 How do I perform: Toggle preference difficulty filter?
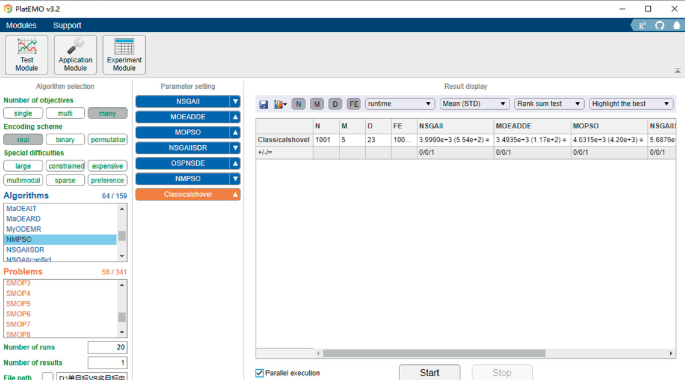coord(107,180)
